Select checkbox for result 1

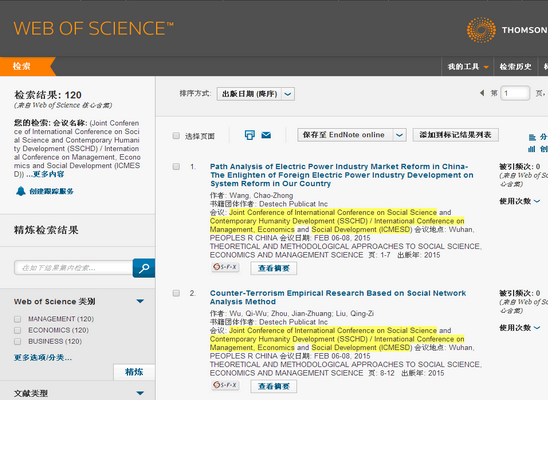pyautogui.click(x=176, y=167)
